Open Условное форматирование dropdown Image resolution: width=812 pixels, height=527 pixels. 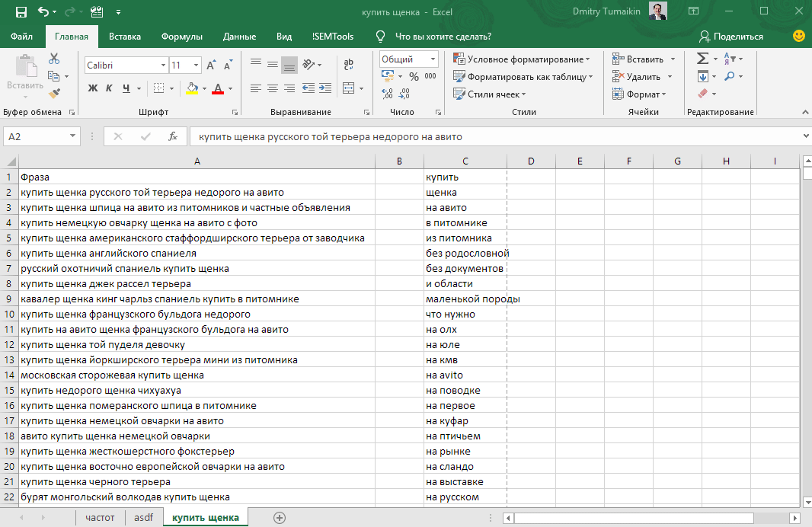coord(522,59)
